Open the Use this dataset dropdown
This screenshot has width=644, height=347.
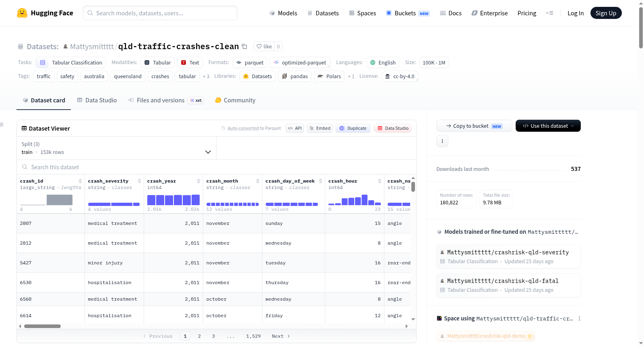(548, 126)
